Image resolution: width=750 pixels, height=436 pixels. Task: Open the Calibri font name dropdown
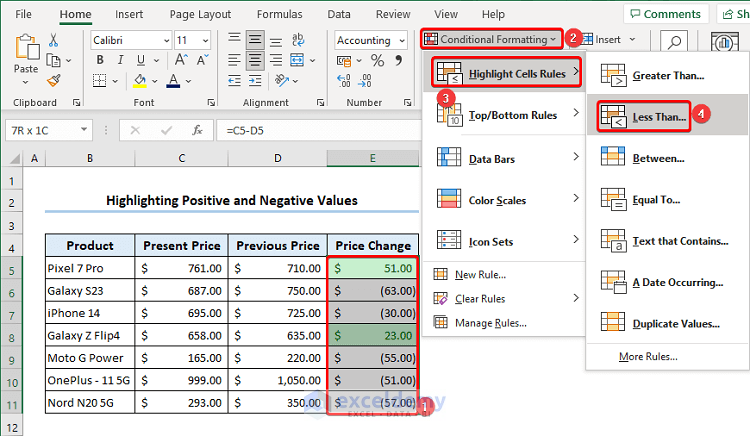[x=166, y=41]
